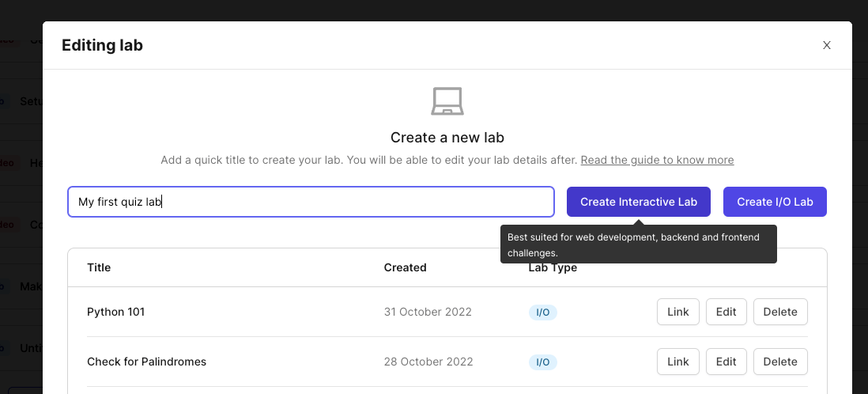This screenshot has width=868, height=394.
Task: Click Link for the Python 101 lab
Action: click(x=677, y=312)
